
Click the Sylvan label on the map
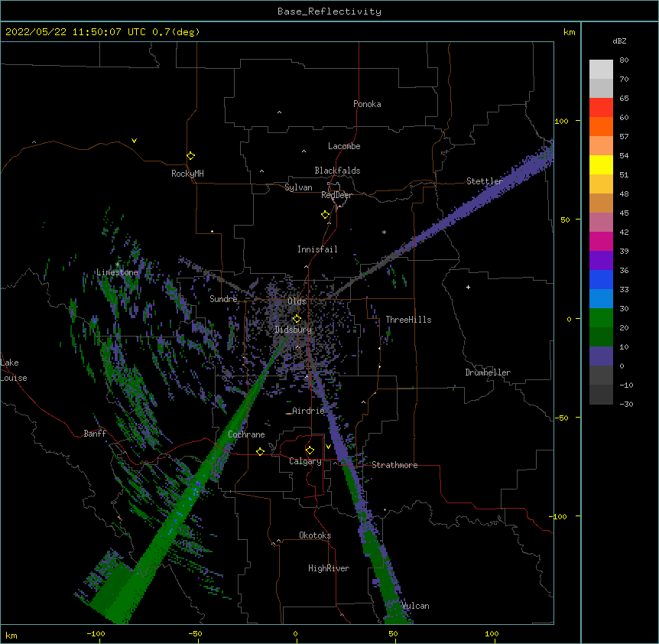coord(298,187)
